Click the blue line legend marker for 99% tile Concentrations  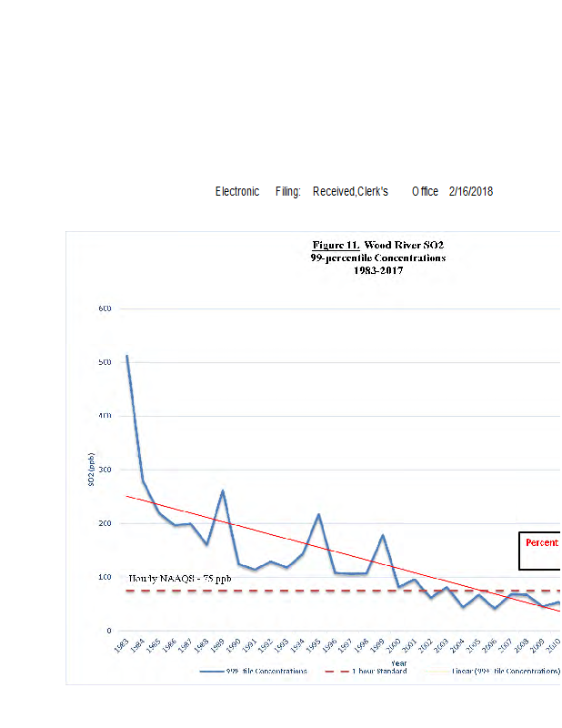(x=214, y=671)
